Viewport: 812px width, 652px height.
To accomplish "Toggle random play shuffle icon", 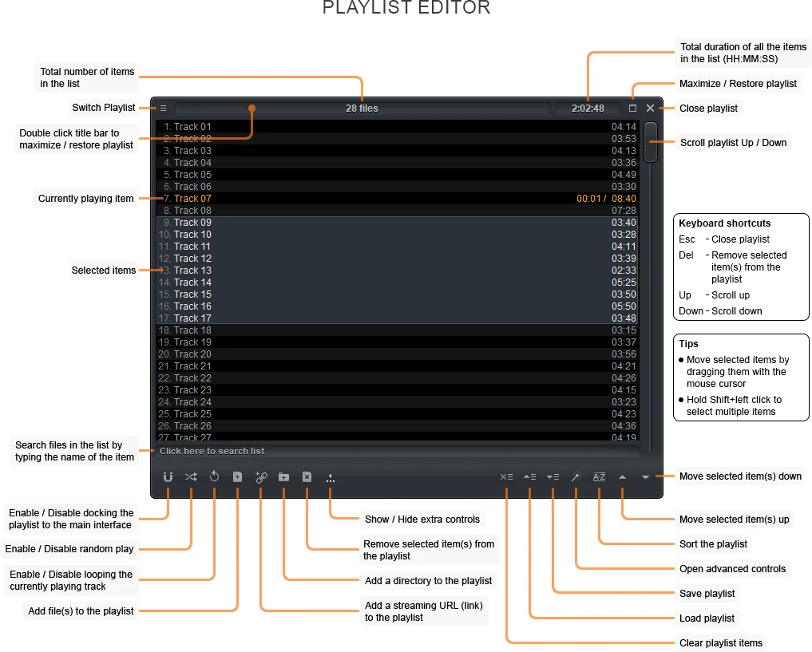I will tap(191, 477).
